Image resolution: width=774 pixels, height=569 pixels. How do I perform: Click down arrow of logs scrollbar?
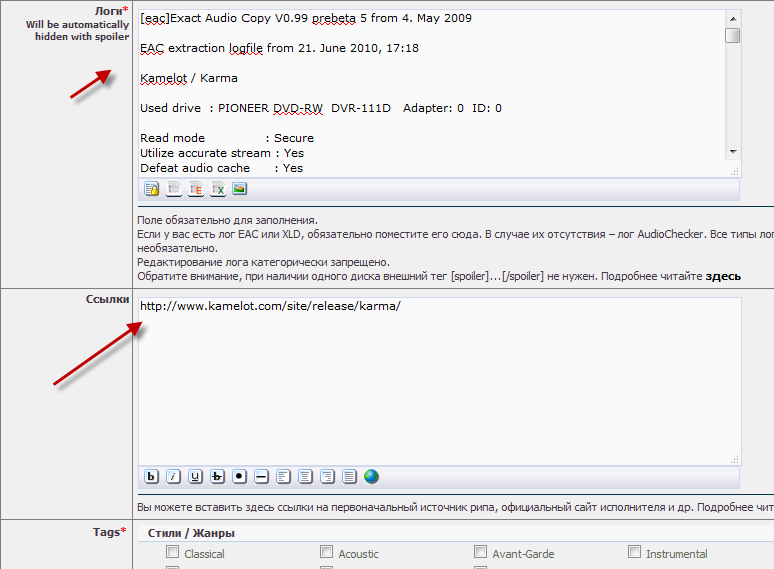coord(733,152)
